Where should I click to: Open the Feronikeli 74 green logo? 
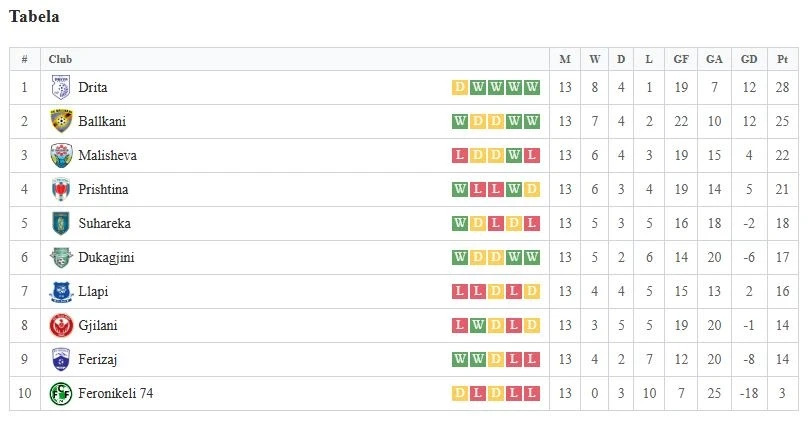click(61, 393)
